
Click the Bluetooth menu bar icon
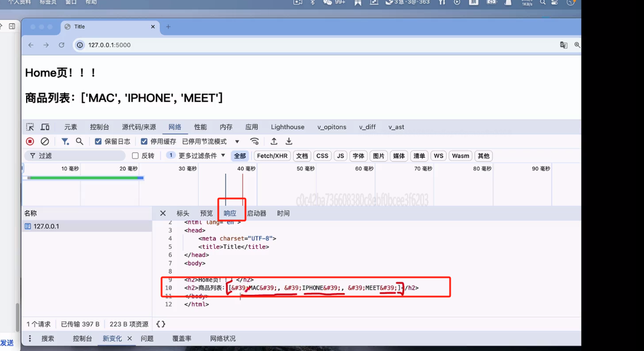coord(312,2)
